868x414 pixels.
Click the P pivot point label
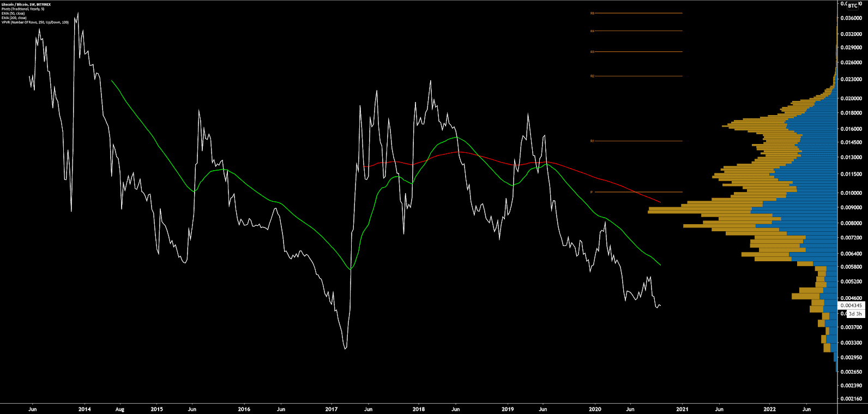coord(591,192)
